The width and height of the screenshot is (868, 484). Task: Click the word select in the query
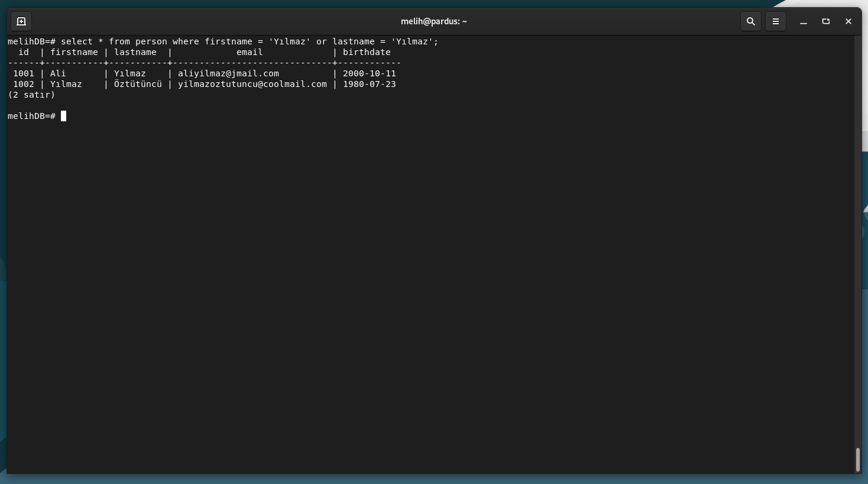click(x=77, y=41)
